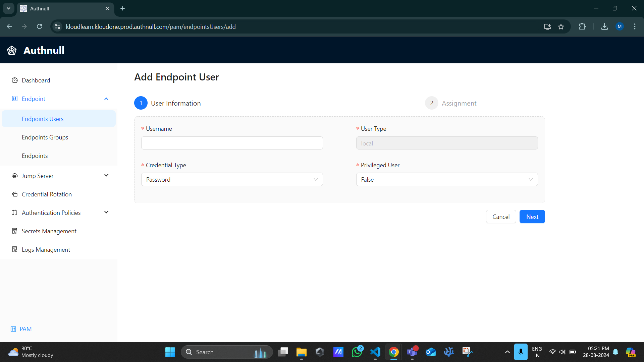The height and width of the screenshot is (362, 644).
Task: Click the Cancel button
Action: pos(501,217)
